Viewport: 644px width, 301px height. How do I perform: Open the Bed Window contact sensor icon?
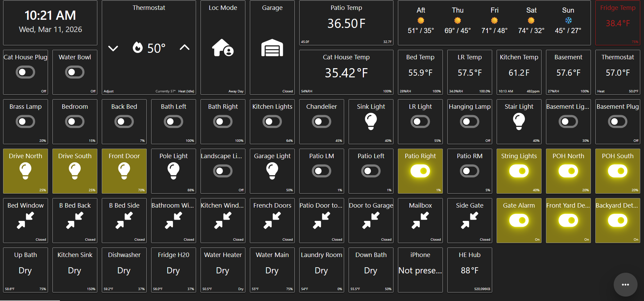click(26, 220)
